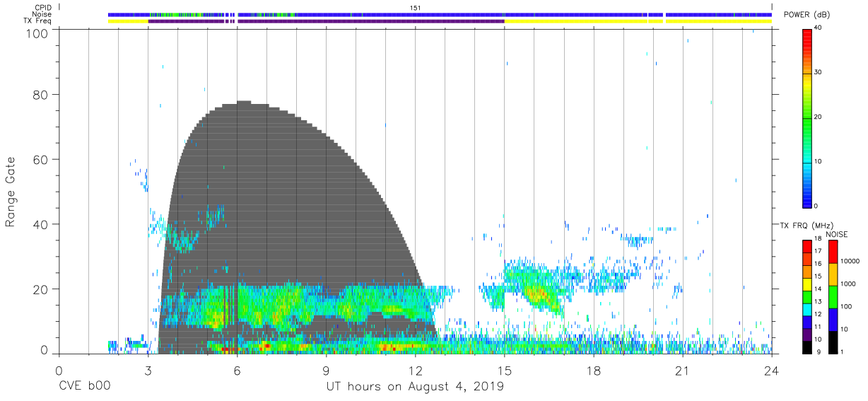This screenshot has height=401, width=868.
Task: Click the 1000 tick on NOISE legend
Action: (x=848, y=284)
